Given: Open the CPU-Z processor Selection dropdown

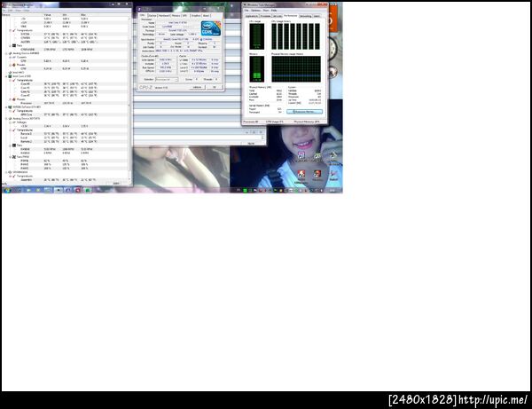Looking at the screenshot, I should (x=167, y=80).
